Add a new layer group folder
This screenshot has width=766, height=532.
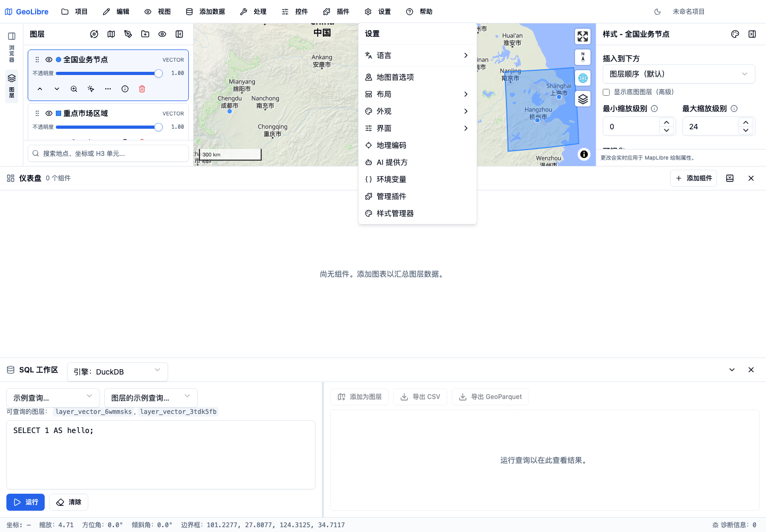[x=145, y=34]
